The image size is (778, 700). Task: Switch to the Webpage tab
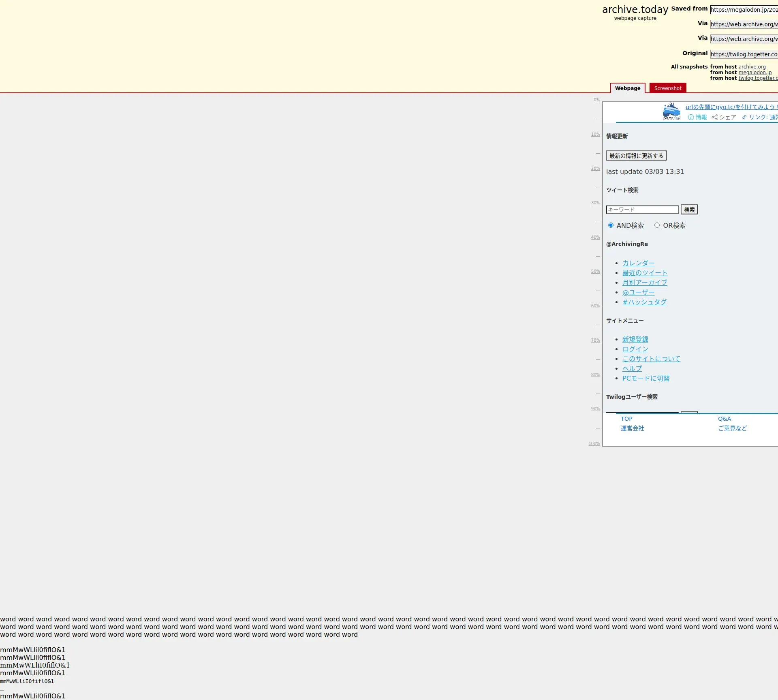(627, 88)
